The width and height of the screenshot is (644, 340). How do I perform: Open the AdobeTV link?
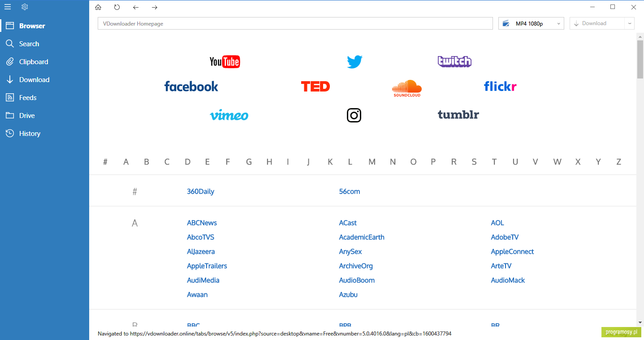(505, 237)
